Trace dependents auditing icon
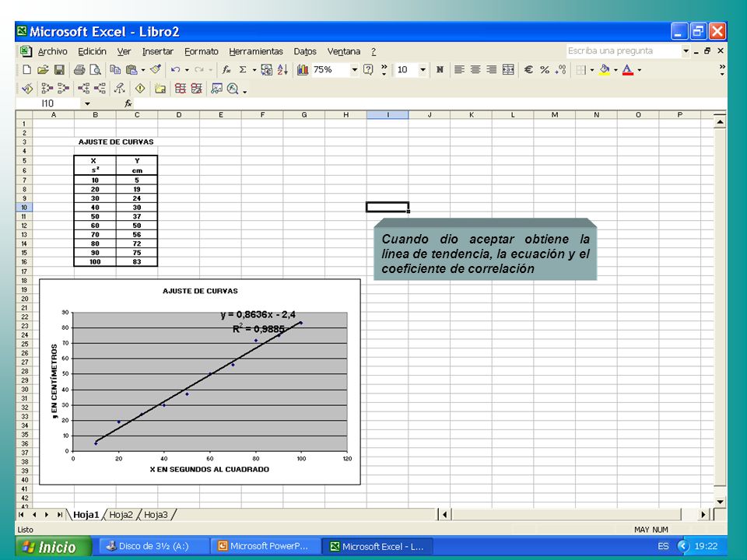The image size is (747, 560). 83,89
